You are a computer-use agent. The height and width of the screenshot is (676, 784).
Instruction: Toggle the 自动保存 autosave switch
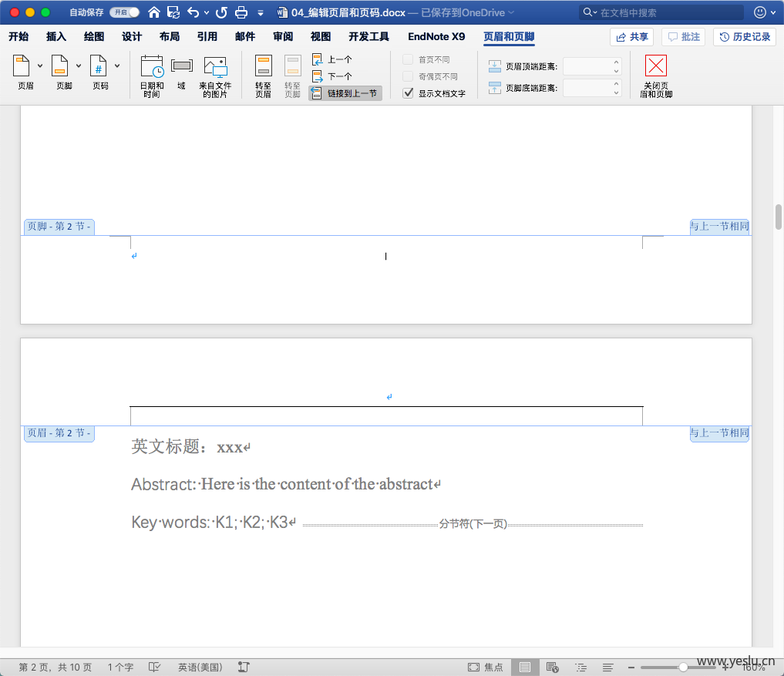click(x=125, y=12)
